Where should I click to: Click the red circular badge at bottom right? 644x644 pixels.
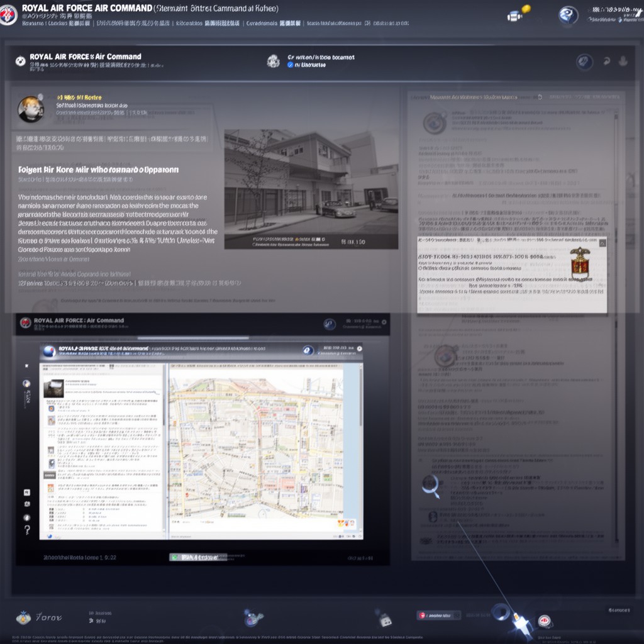point(544,621)
